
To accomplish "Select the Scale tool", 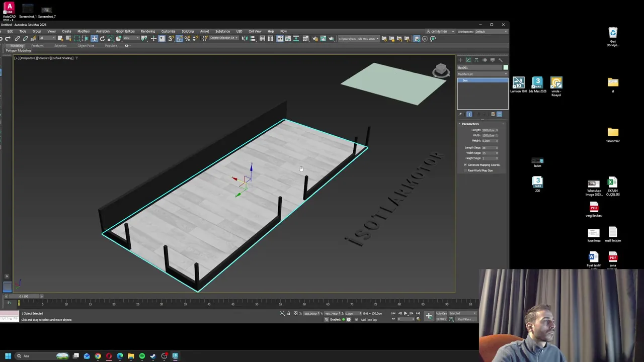I will point(110,39).
